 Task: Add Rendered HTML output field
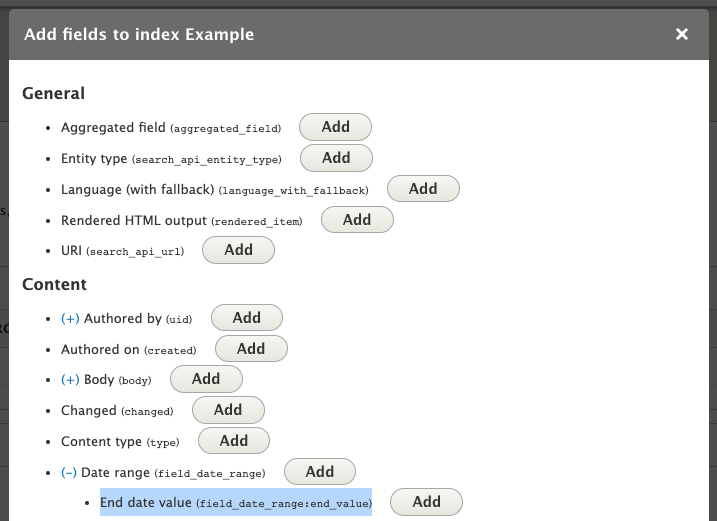pyautogui.click(x=357, y=220)
